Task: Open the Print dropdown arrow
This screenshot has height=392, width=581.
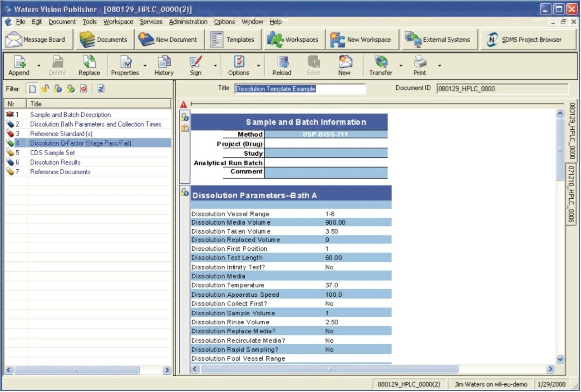Action: tap(439, 66)
